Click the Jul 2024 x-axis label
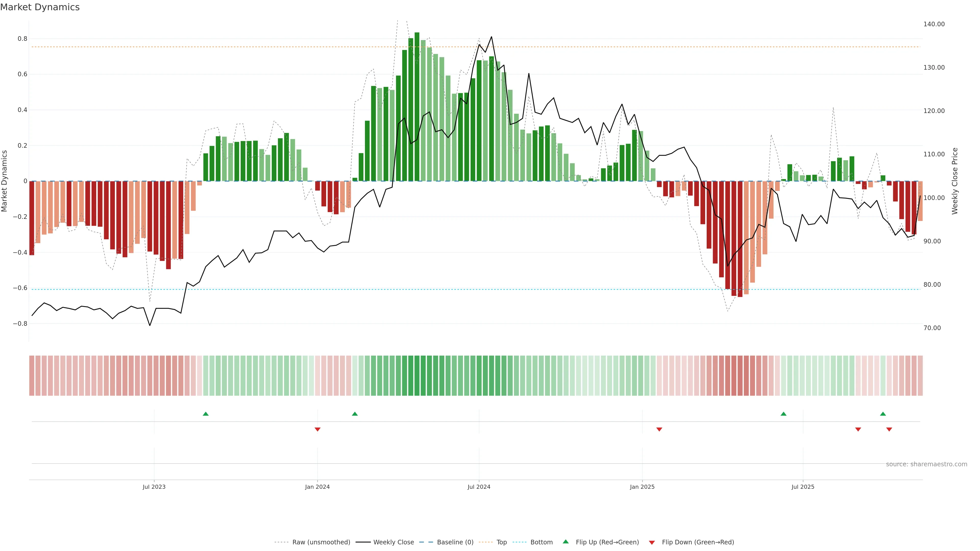Screen dimensions: 980x551 pyautogui.click(x=479, y=487)
